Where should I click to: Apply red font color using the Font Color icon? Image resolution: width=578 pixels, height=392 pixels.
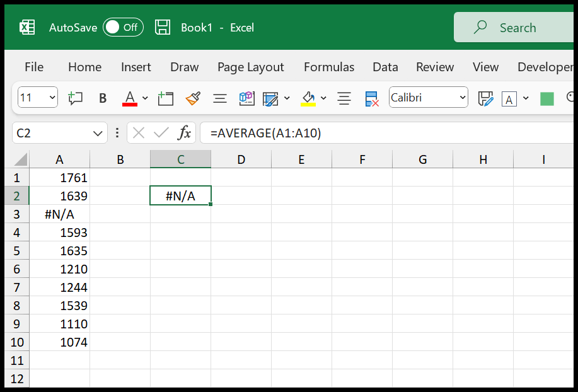coord(129,98)
